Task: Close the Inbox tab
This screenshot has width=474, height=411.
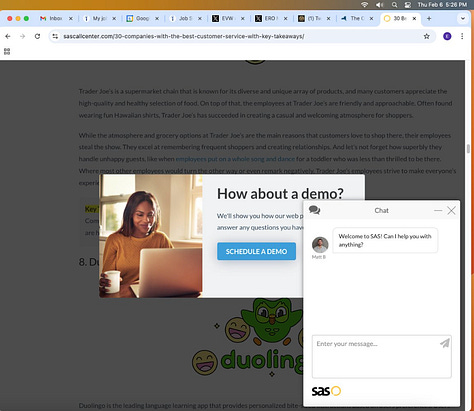Action: pyautogui.click(x=71, y=19)
